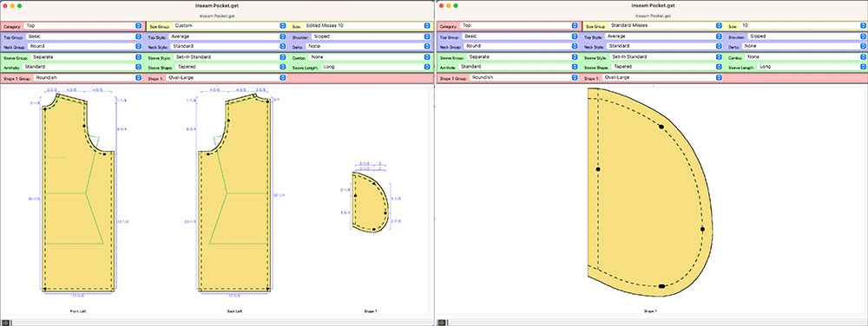Expand the Category dropdown in the left window

coord(83,25)
